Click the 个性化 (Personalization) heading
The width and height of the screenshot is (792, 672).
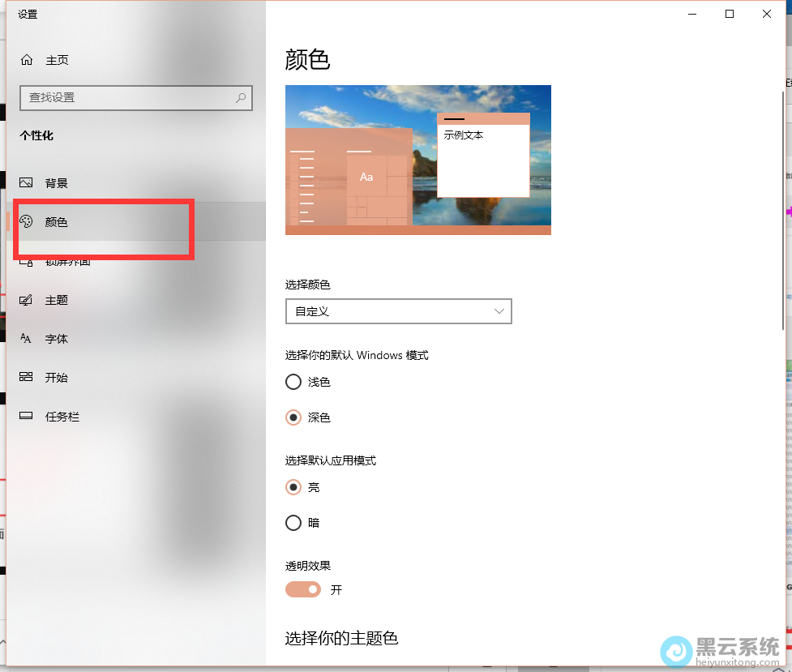(x=36, y=135)
